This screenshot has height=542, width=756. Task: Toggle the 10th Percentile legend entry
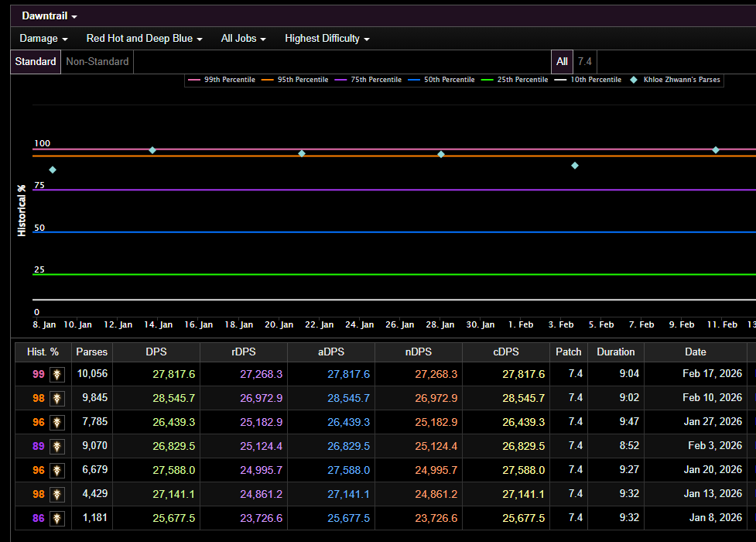point(590,80)
